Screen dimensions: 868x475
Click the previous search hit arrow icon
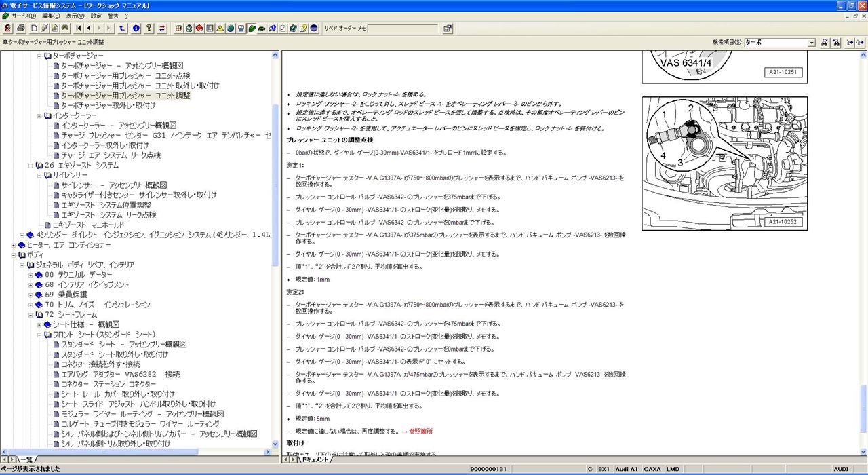point(850,42)
